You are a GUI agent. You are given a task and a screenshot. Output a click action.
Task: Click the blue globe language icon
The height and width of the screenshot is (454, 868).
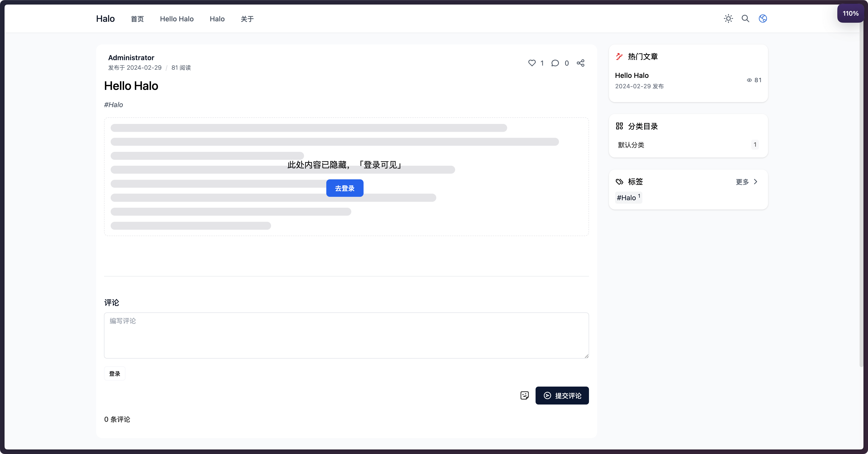pos(763,19)
